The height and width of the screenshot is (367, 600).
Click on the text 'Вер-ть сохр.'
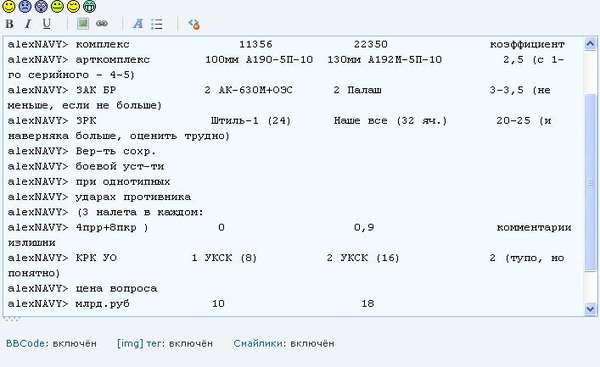[116, 151]
